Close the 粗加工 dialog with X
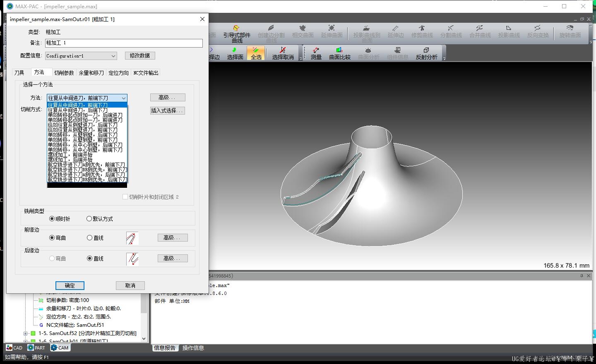 pyautogui.click(x=202, y=19)
